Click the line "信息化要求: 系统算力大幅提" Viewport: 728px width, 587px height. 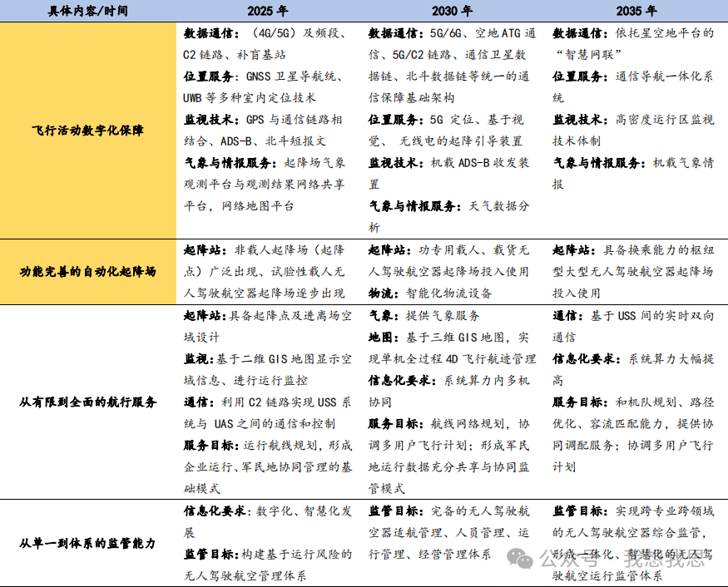(x=633, y=358)
